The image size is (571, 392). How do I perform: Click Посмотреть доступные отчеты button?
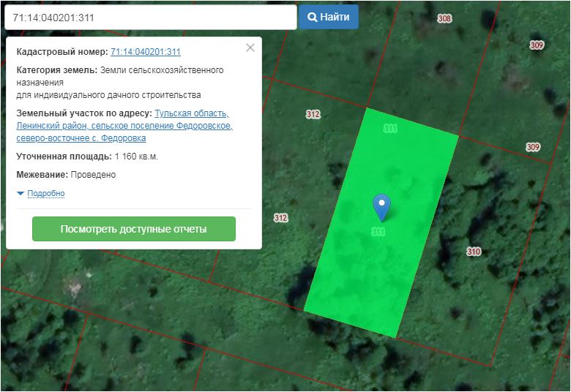pyautogui.click(x=134, y=229)
